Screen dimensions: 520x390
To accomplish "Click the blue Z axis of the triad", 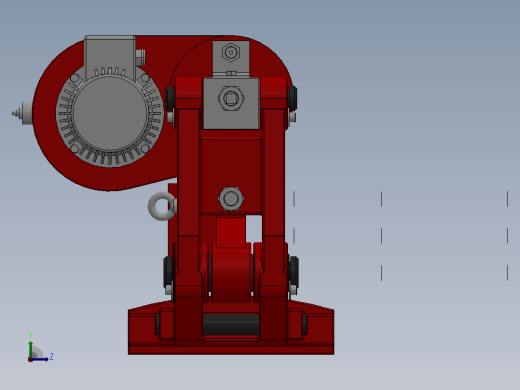I will (40, 359).
